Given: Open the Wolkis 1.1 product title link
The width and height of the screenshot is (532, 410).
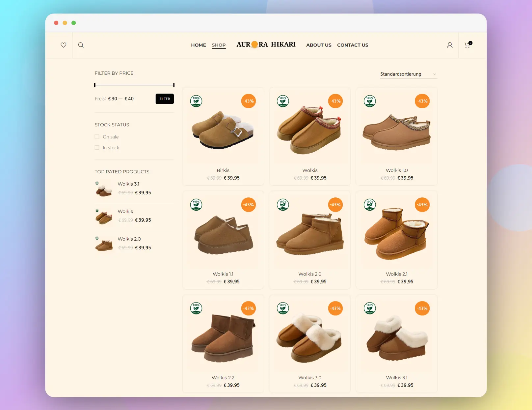Looking at the screenshot, I should pyautogui.click(x=223, y=274).
